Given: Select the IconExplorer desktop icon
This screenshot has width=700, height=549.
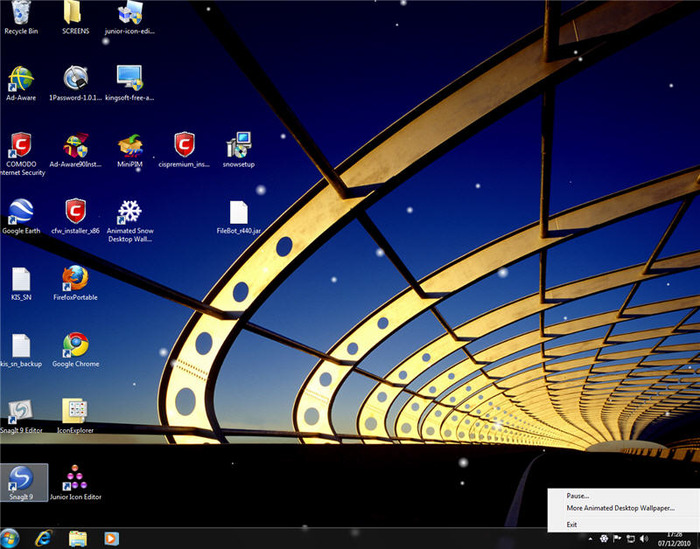Looking at the screenshot, I should (x=75, y=411).
